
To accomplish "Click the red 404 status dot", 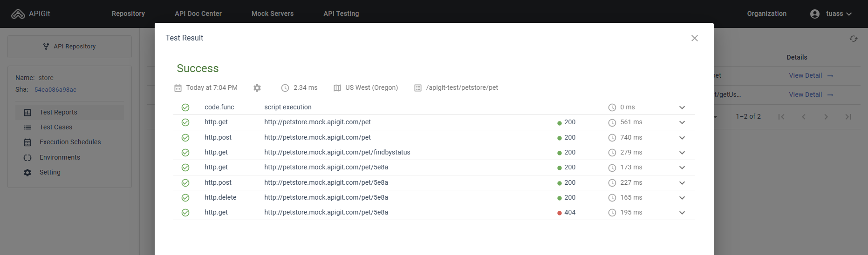I will pyautogui.click(x=560, y=213).
